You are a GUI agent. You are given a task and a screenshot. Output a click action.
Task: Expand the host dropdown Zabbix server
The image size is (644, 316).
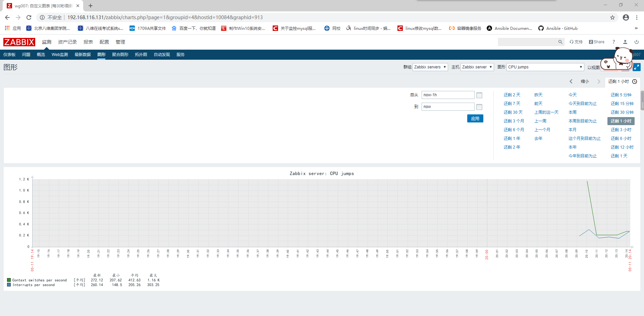click(x=477, y=67)
